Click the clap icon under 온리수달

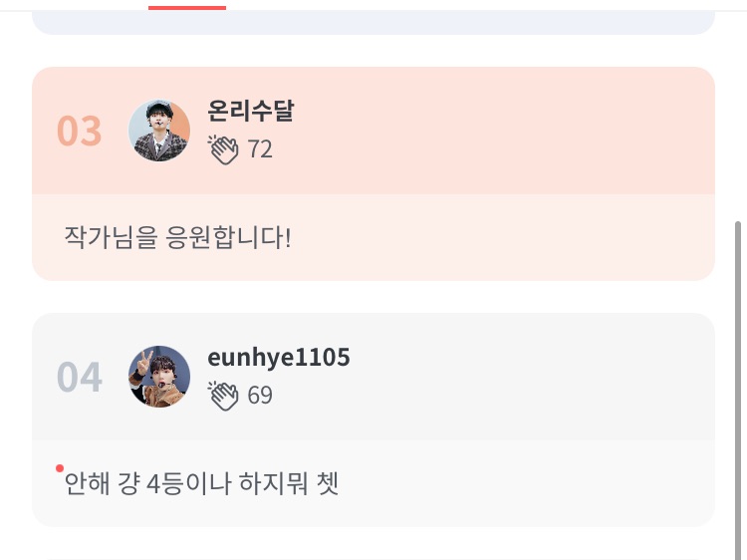(224, 149)
